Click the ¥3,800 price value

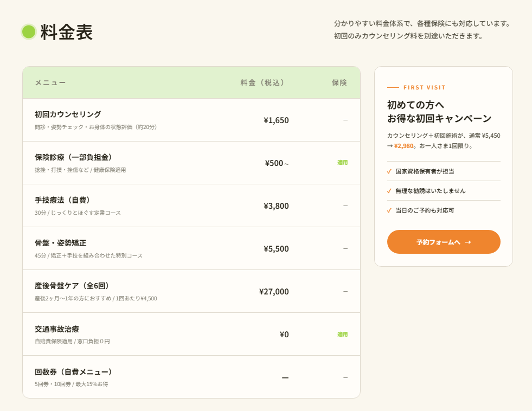tap(276, 206)
